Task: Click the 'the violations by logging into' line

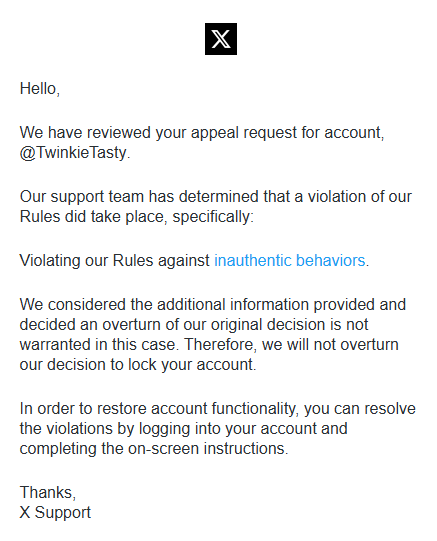Action: pos(183,429)
